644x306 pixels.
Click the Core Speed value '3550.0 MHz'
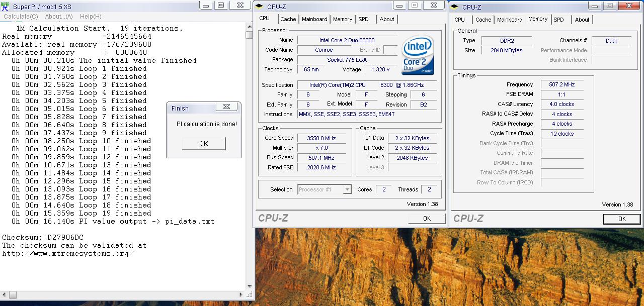tap(321, 138)
